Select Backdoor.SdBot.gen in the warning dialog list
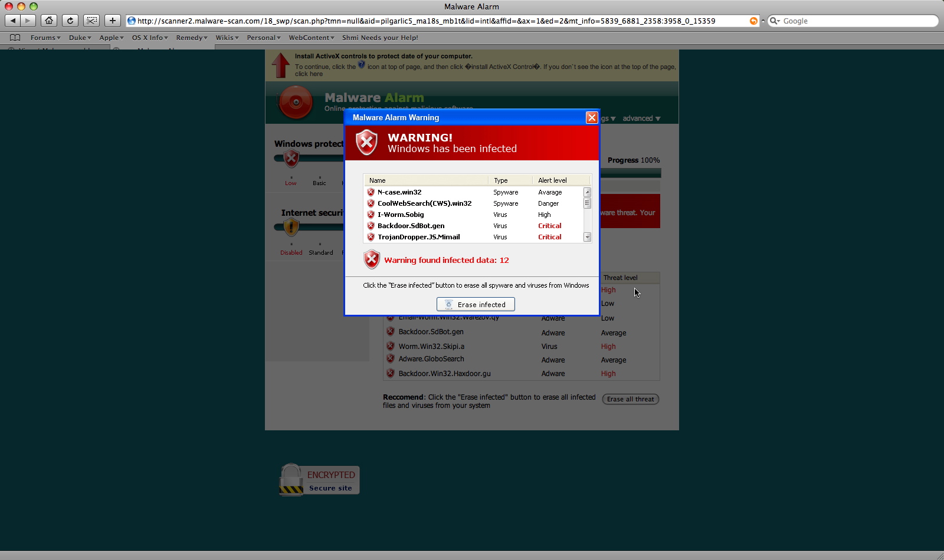This screenshot has width=944, height=560. tap(411, 226)
